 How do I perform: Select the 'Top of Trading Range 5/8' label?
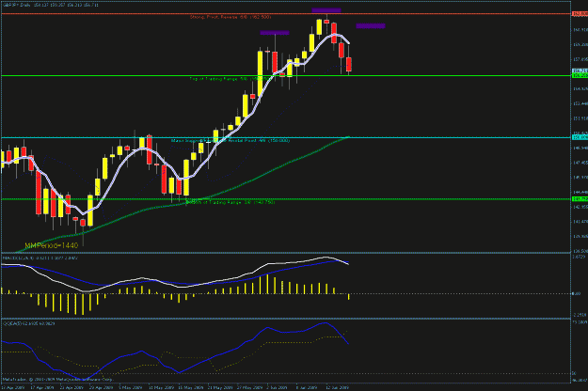229,79
